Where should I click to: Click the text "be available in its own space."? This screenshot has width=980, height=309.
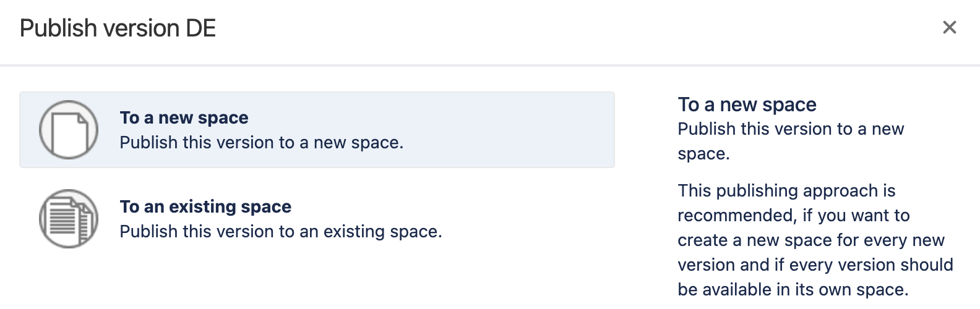click(x=793, y=290)
